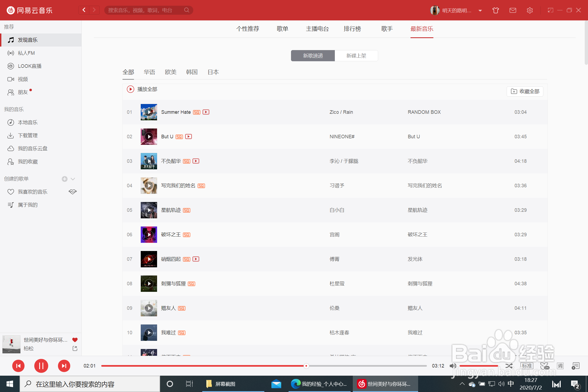Open settings gear in header
The height and width of the screenshot is (392, 588).
point(529,10)
